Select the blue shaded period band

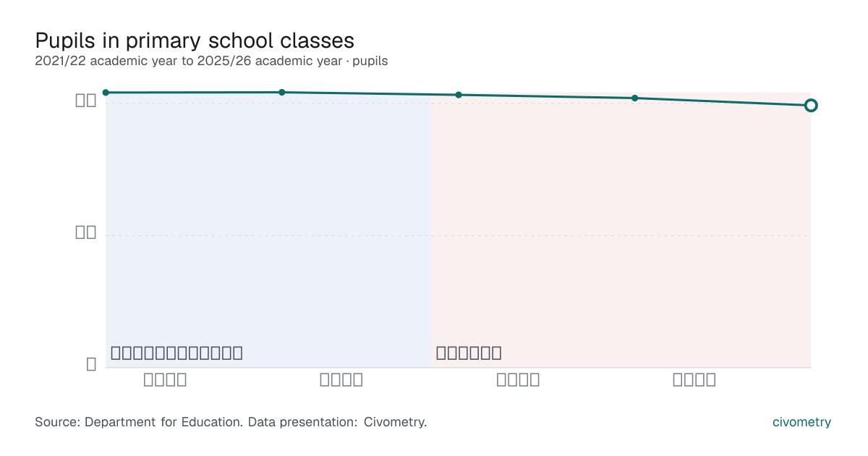pos(268,230)
